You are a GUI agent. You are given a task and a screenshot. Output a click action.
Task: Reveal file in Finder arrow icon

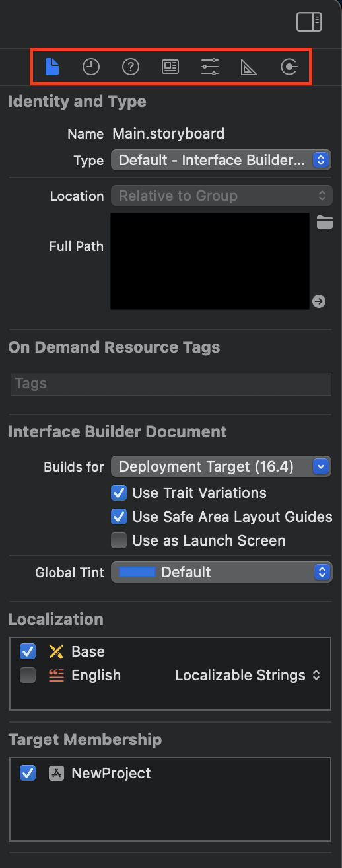click(x=319, y=301)
